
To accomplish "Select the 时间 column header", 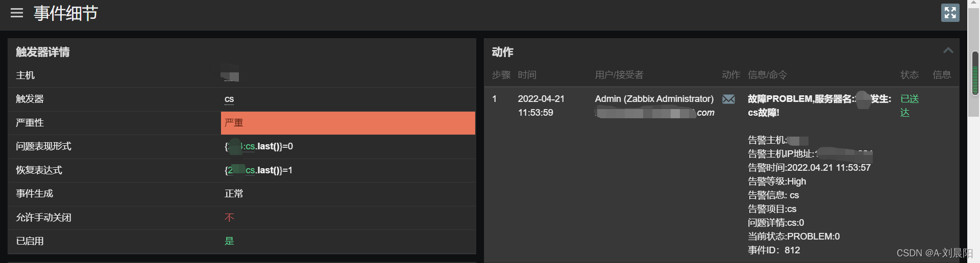I will pyautogui.click(x=527, y=75).
